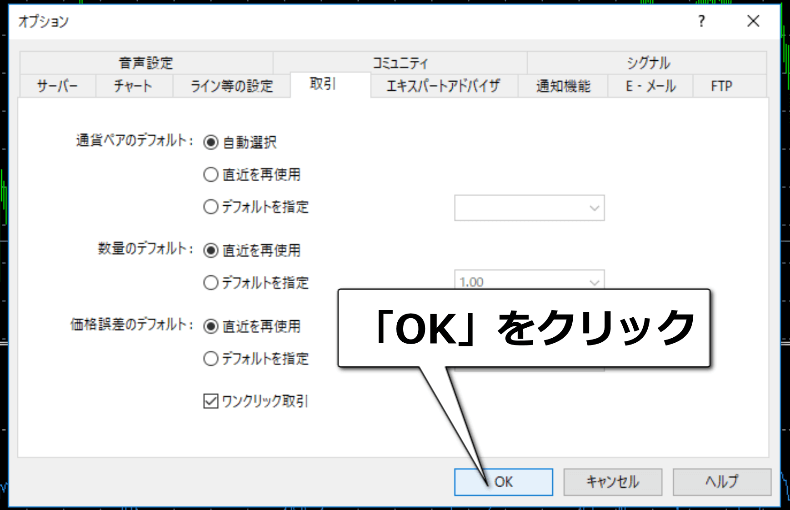Select デフォルトを指定 under 通貨ペアのデフォルト
The width and height of the screenshot is (790, 510).
click(256, 207)
